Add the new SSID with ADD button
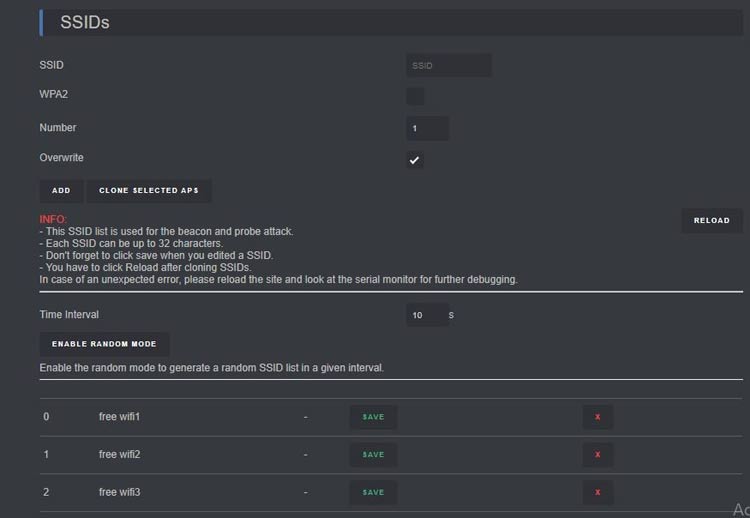Screen dimensions: 750x518 click(x=61, y=190)
